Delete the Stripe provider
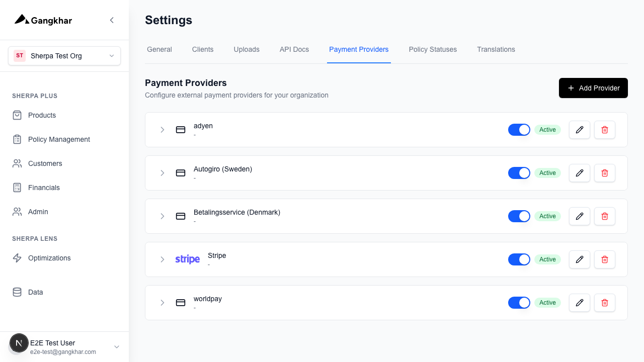The width and height of the screenshot is (644, 362). pyautogui.click(x=605, y=259)
